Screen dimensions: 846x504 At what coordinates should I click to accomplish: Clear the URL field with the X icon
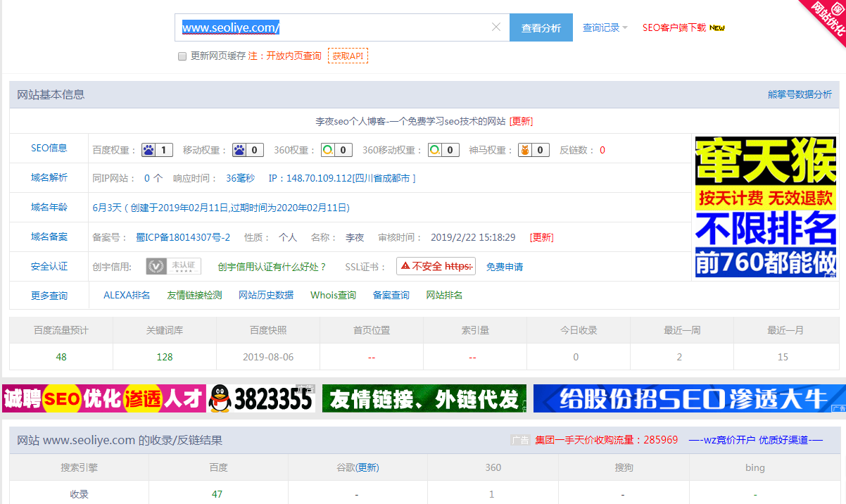click(x=496, y=27)
